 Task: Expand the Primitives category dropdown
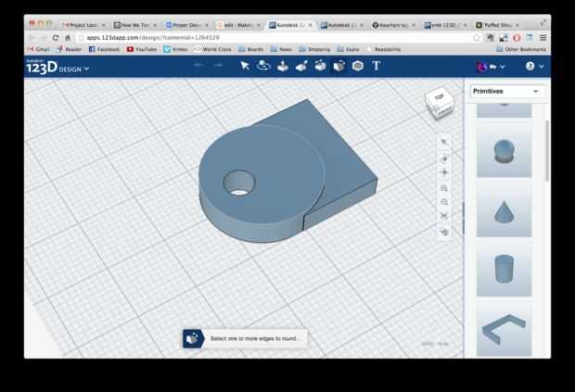(x=505, y=91)
